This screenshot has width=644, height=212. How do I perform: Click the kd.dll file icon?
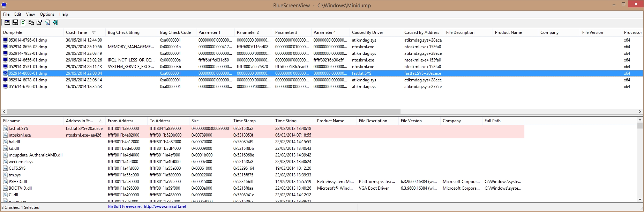[x=6, y=148]
